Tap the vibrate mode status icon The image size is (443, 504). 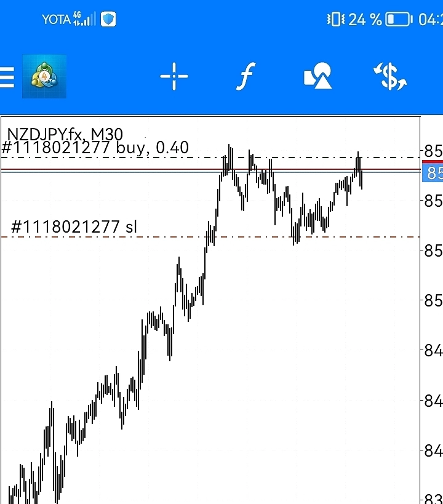coord(336,19)
